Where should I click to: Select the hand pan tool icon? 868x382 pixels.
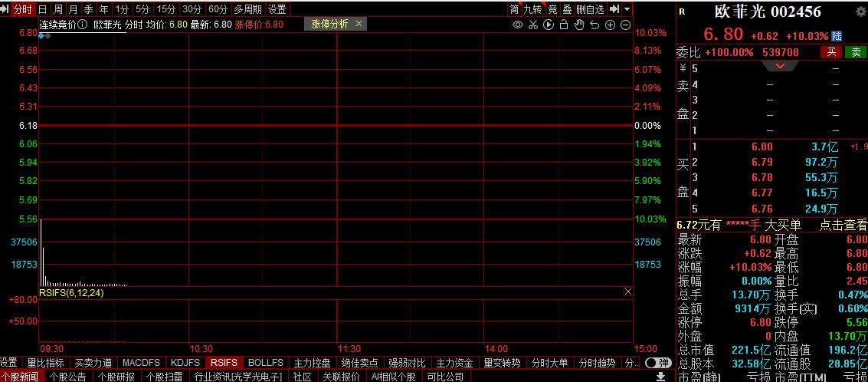(579, 25)
